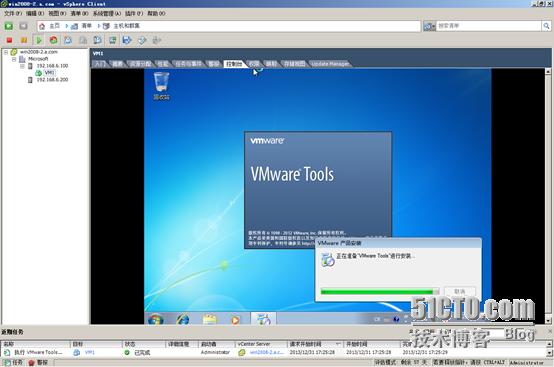Open Internet Explorer from guest taskbar
Screen dimensions: 554x367
tap(183, 320)
